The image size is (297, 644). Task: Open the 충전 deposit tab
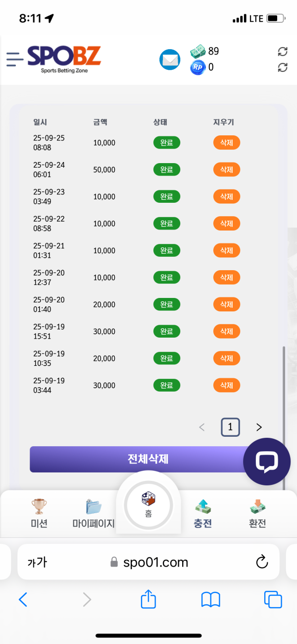click(203, 513)
